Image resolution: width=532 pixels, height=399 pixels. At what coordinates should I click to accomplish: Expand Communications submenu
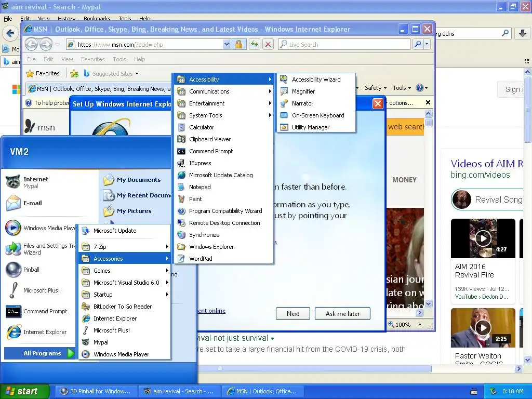tap(224, 91)
